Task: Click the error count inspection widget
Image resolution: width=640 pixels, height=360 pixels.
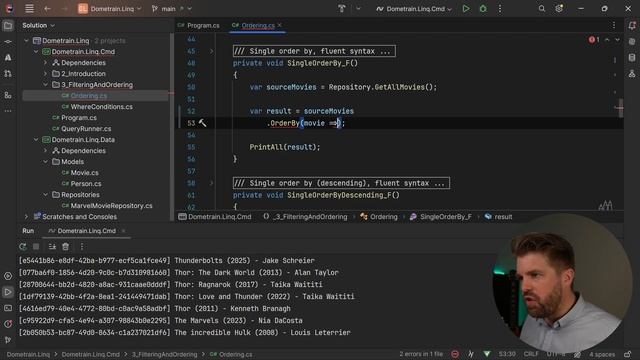Action: click(594, 40)
